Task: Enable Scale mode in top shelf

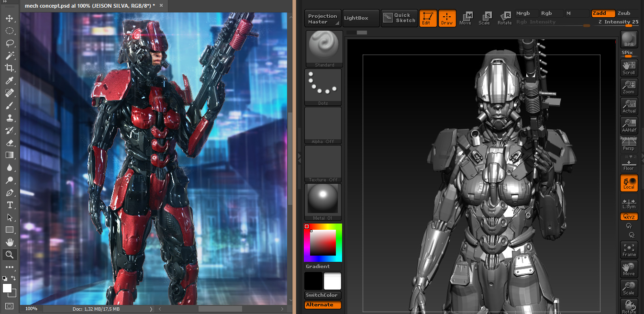Action: [485, 18]
